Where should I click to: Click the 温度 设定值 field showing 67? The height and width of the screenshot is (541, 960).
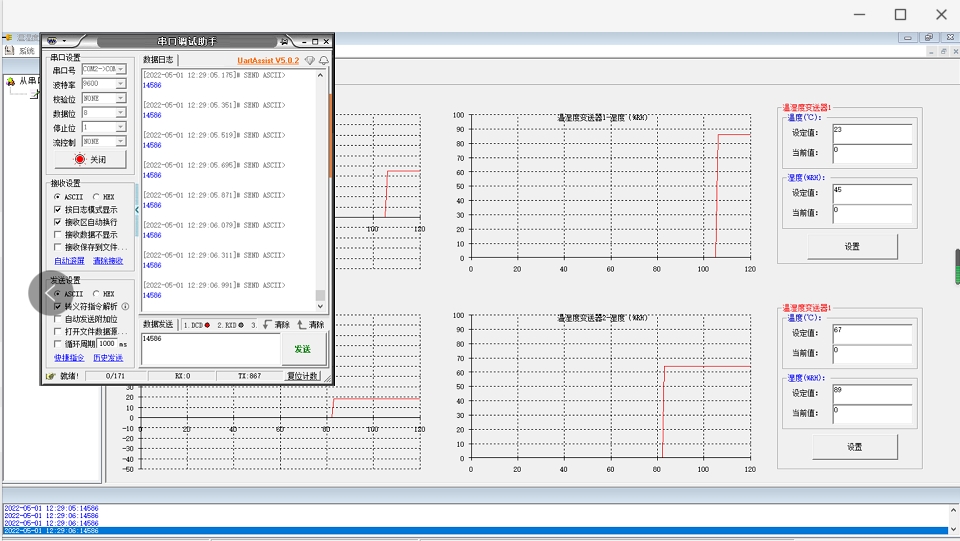(872, 334)
